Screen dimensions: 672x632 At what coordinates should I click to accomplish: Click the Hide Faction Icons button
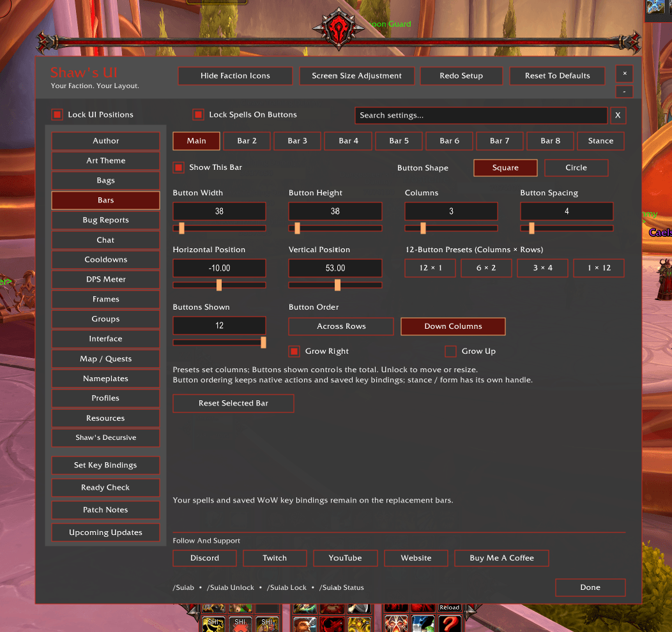(235, 76)
